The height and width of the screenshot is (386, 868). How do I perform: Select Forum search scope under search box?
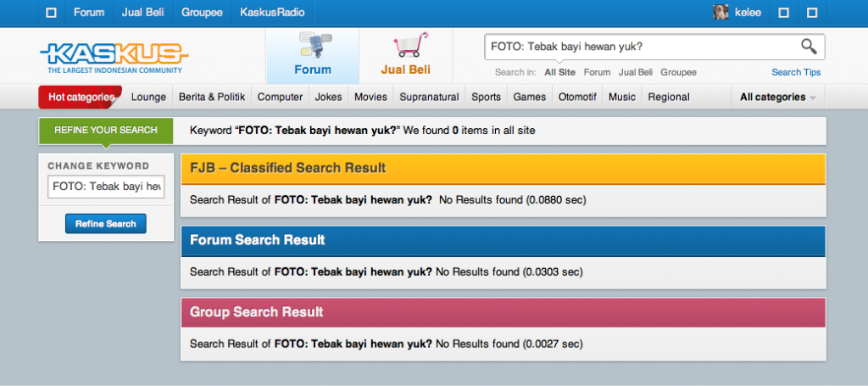click(x=598, y=72)
